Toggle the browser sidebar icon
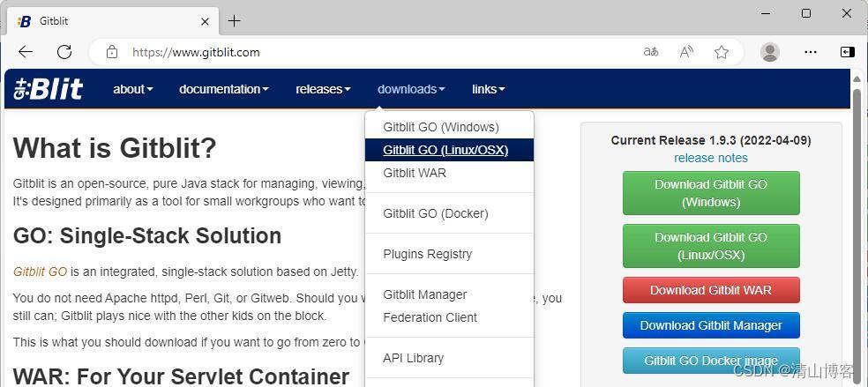This screenshot has height=387, width=868. 847,52
